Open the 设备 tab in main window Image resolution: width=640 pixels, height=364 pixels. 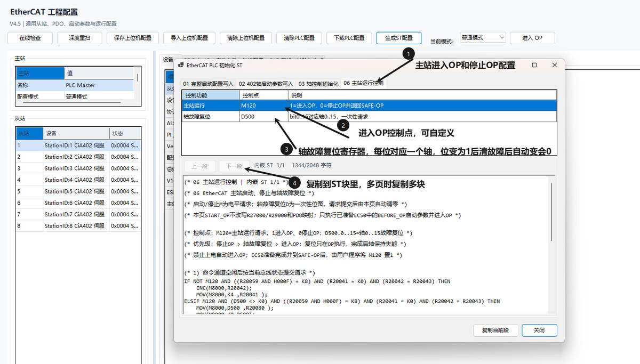pyautogui.click(x=168, y=59)
